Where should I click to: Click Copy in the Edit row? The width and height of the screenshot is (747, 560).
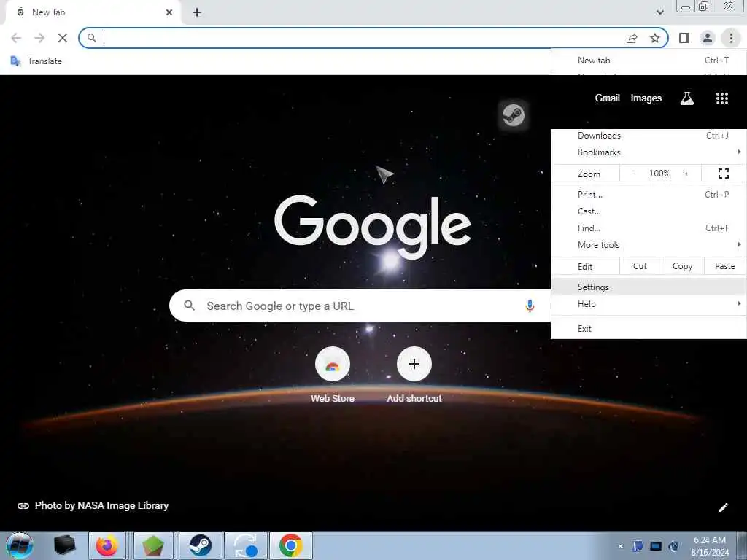pyautogui.click(x=682, y=266)
